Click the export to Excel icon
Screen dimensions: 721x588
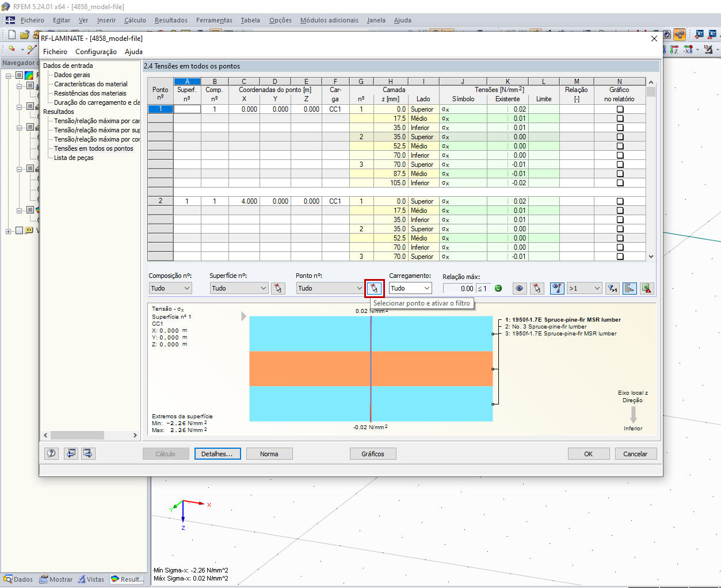point(647,288)
